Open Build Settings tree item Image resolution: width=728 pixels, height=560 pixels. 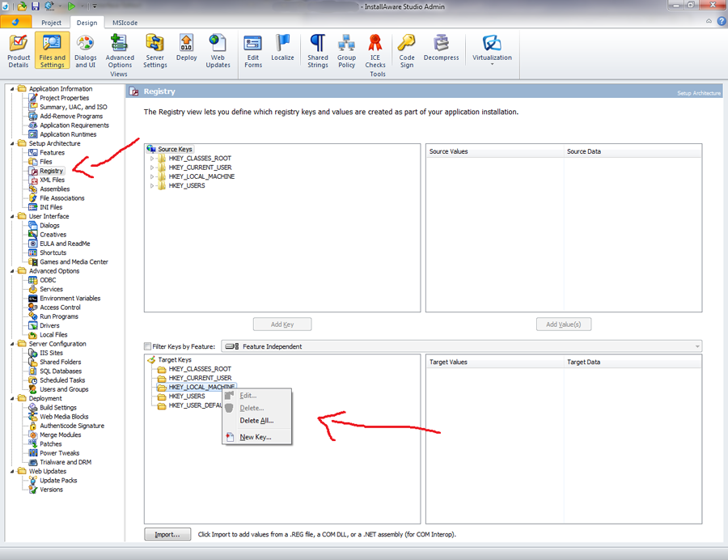[58, 408]
